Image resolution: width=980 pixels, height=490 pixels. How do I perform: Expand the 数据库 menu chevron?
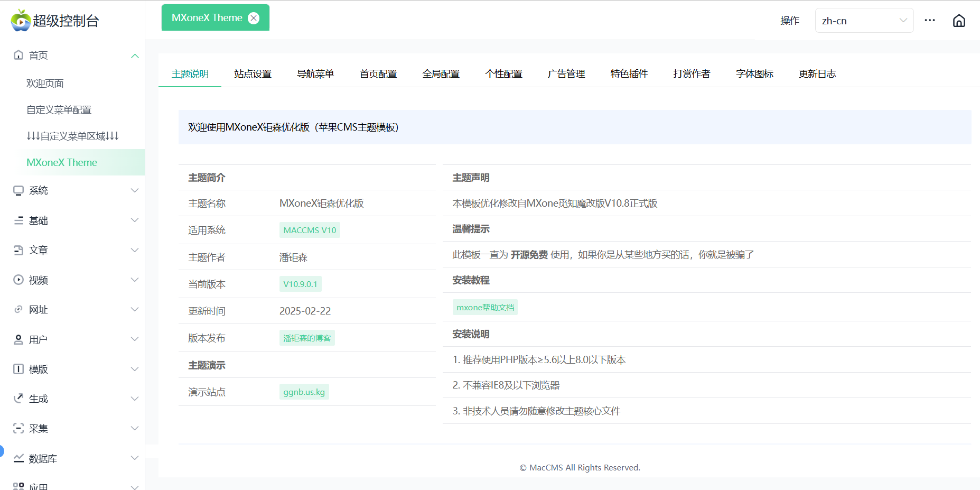135,458
